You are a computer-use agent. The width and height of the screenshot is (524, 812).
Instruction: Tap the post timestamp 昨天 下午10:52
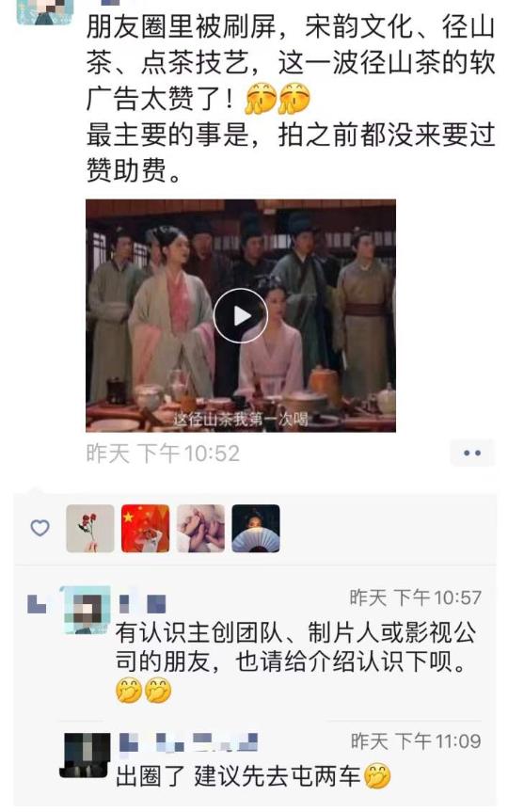click(163, 454)
